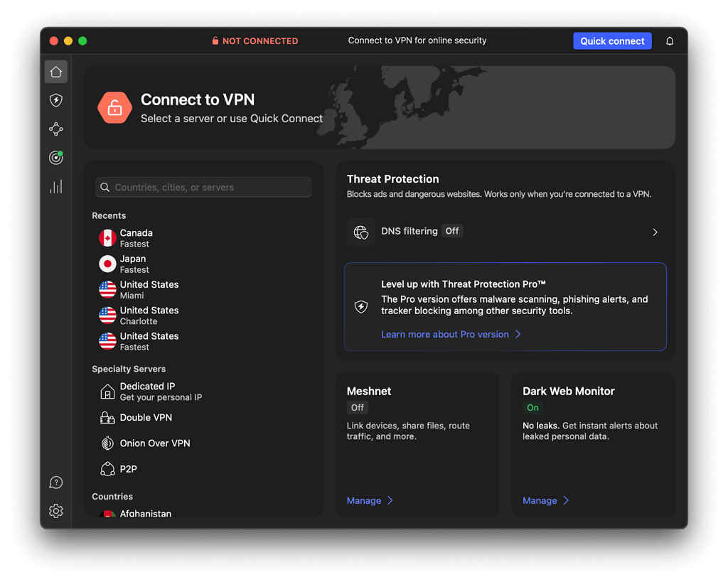Click Connect to VPN for online security text
The height and width of the screenshot is (582, 728).
pyautogui.click(x=417, y=41)
